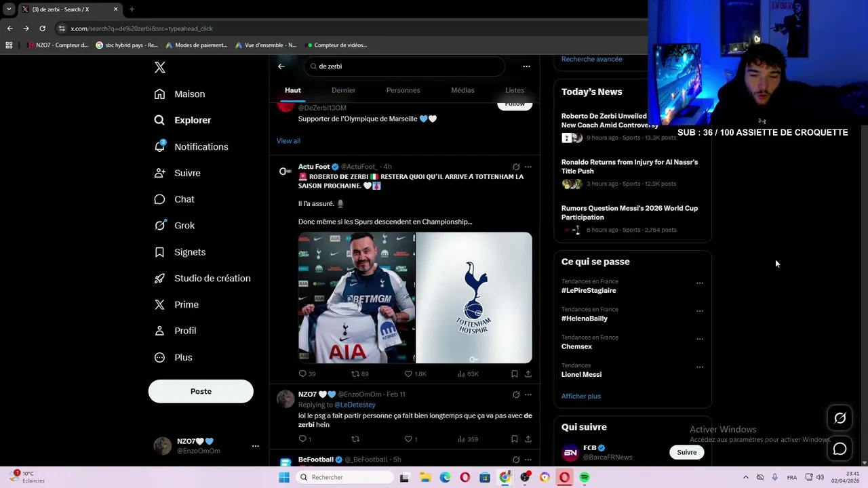Like the Actu Foot post
This screenshot has height=488, width=868.
pos(415,373)
